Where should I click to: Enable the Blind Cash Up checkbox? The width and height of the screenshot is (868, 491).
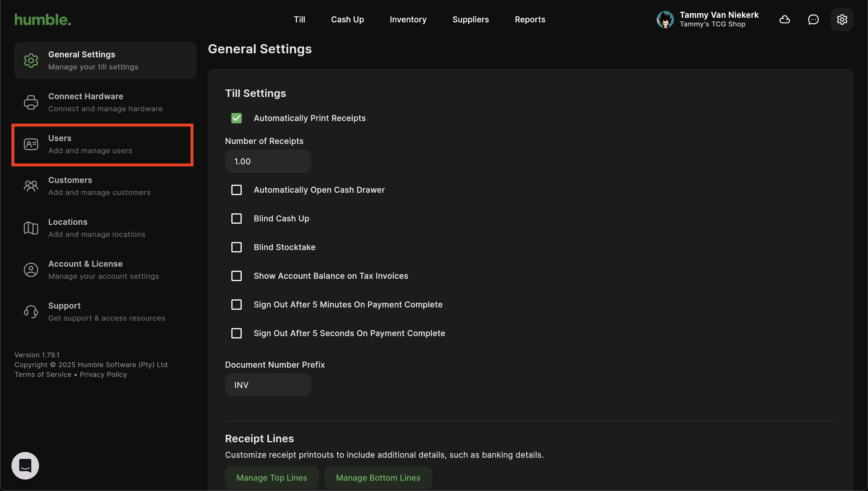[x=237, y=219]
